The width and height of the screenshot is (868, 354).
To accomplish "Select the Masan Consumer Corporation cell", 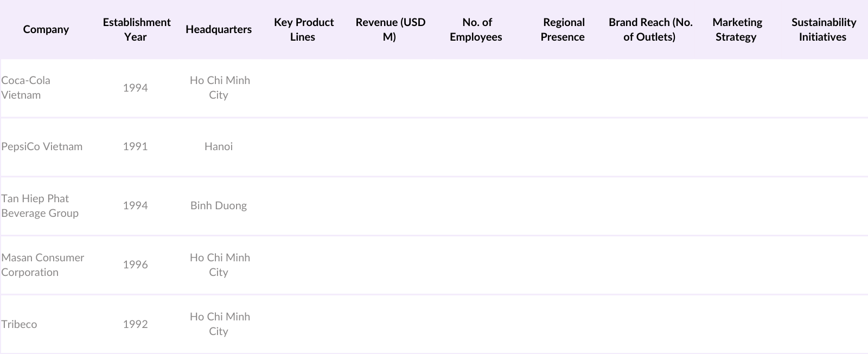I will pos(42,265).
